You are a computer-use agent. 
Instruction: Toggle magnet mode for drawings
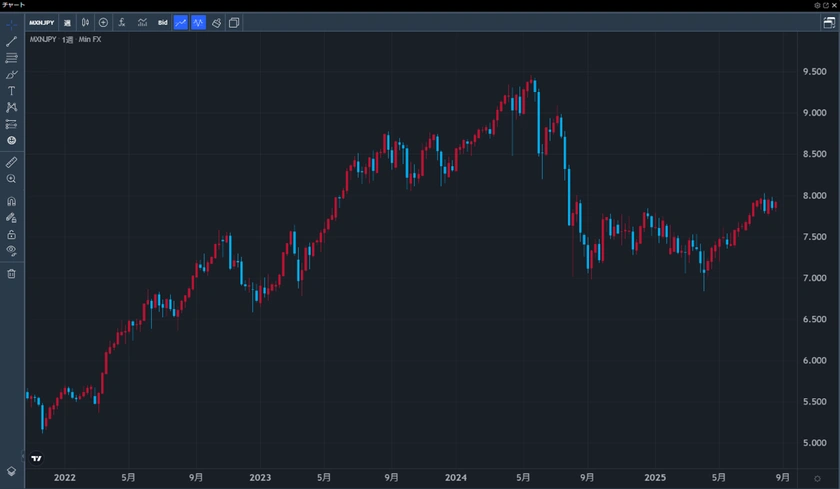11,201
